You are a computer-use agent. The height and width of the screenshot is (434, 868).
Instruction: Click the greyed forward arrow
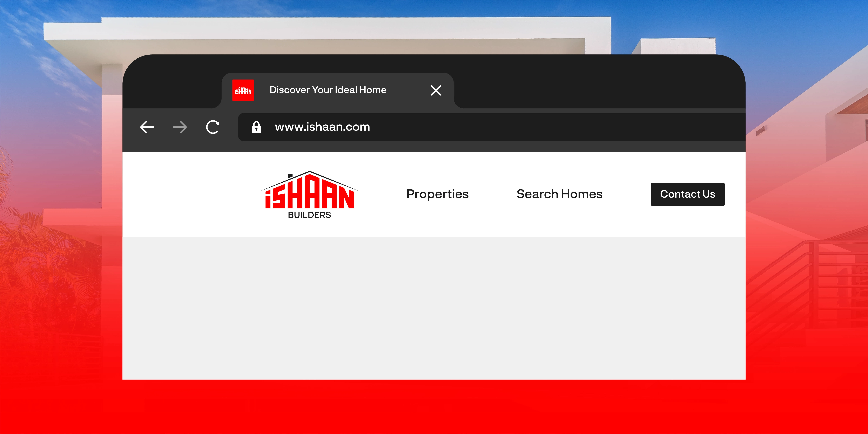(x=180, y=127)
